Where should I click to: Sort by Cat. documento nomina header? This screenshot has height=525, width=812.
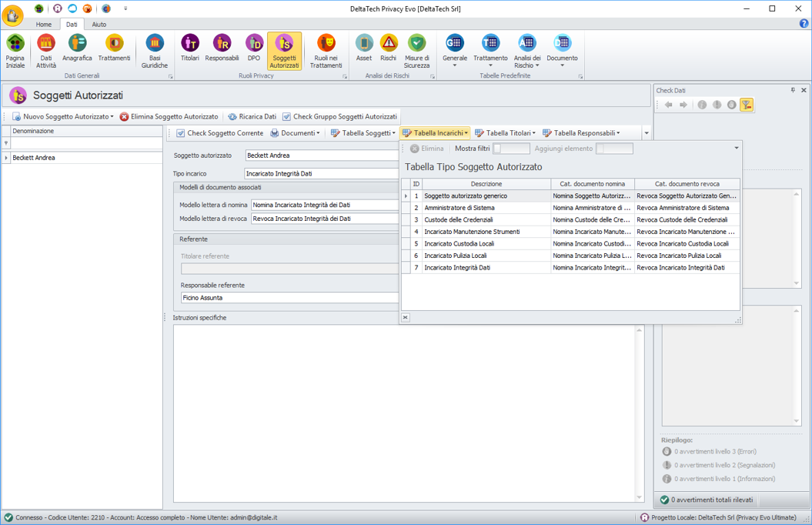tap(593, 184)
